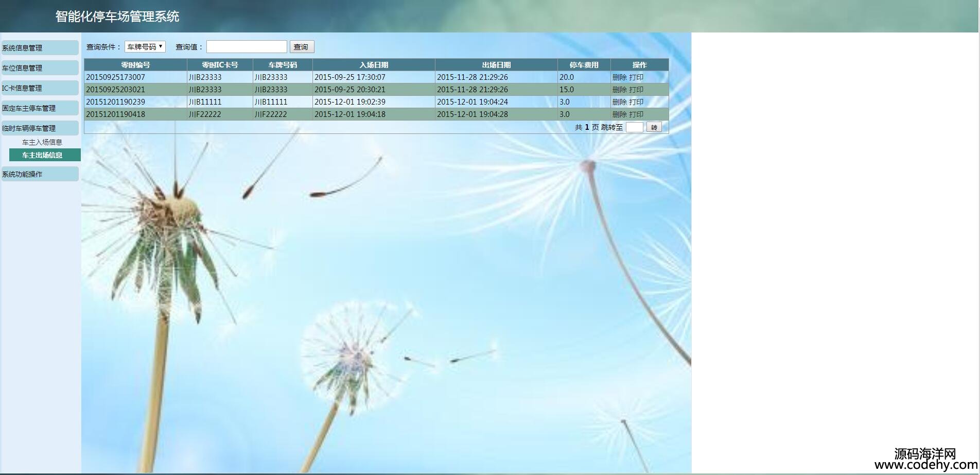Click cell 20151201190418 in the table
Viewport: 980px width, 475px height.
pyautogui.click(x=135, y=114)
